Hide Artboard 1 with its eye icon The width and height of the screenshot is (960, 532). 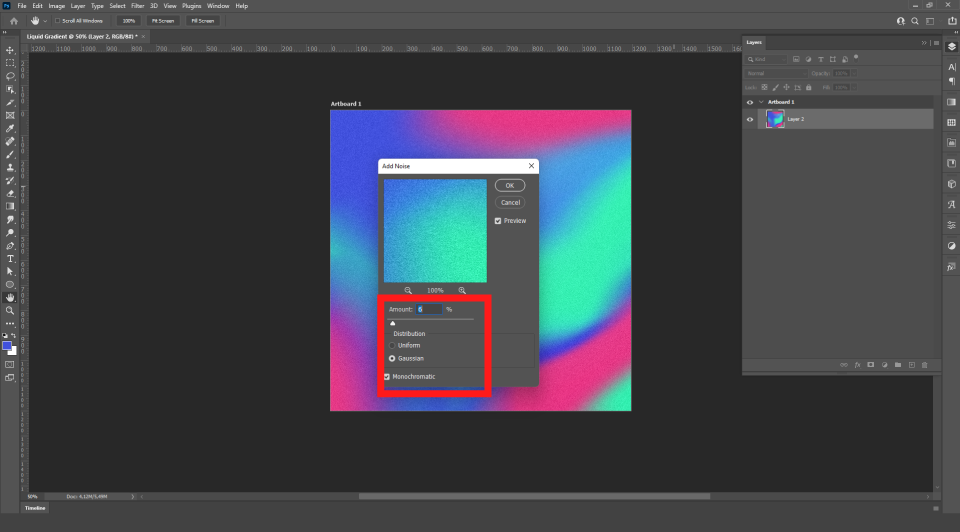point(750,102)
